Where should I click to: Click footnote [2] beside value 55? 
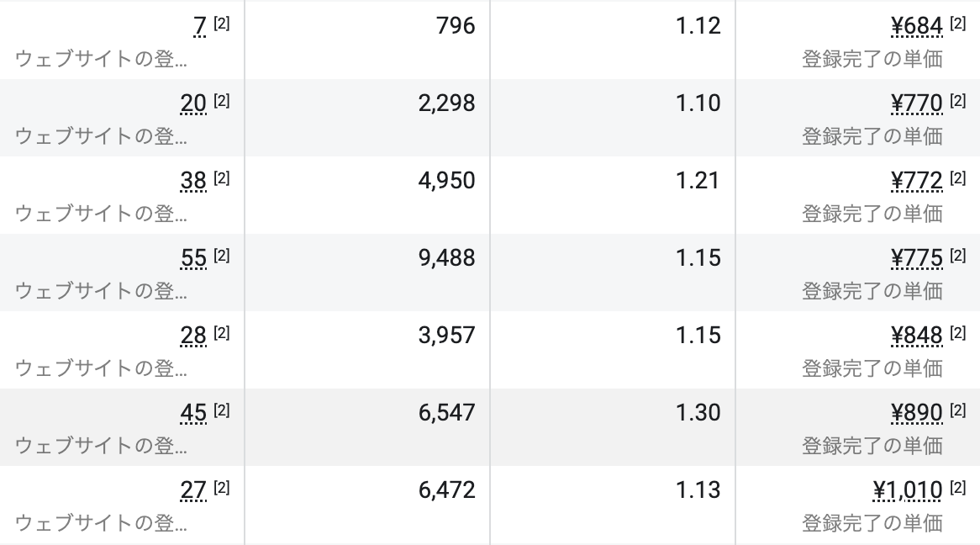point(221,256)
